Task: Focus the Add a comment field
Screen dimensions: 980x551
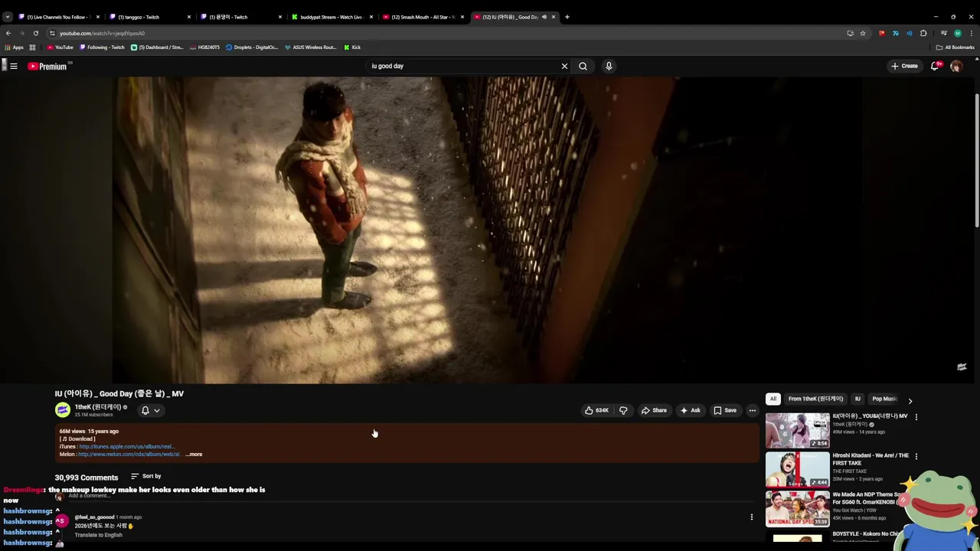Action: coord(410,496)
